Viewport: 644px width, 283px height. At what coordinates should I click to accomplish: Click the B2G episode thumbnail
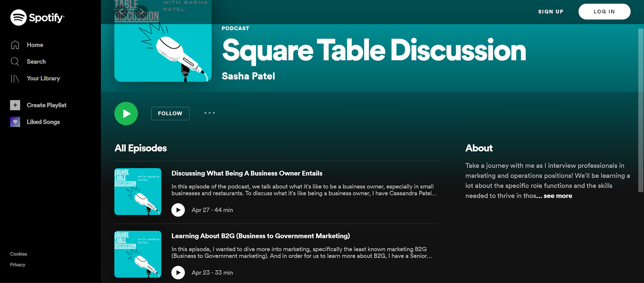[138, 254]
